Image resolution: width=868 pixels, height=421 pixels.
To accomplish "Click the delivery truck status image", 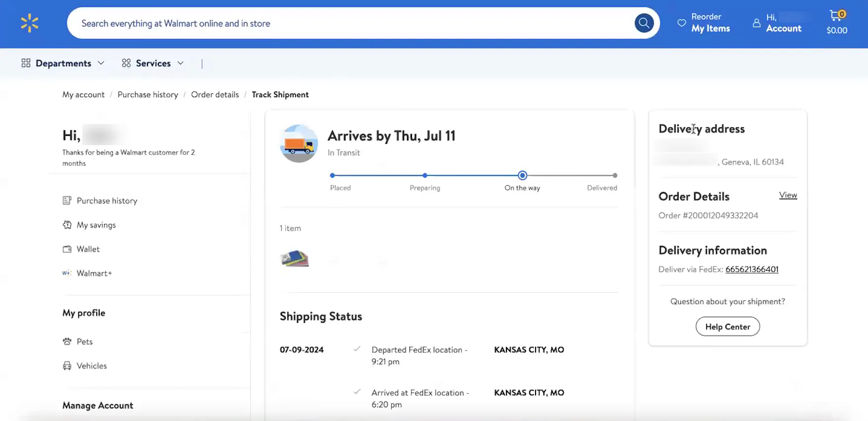I will pyautogui.click(x=299, y=144).
